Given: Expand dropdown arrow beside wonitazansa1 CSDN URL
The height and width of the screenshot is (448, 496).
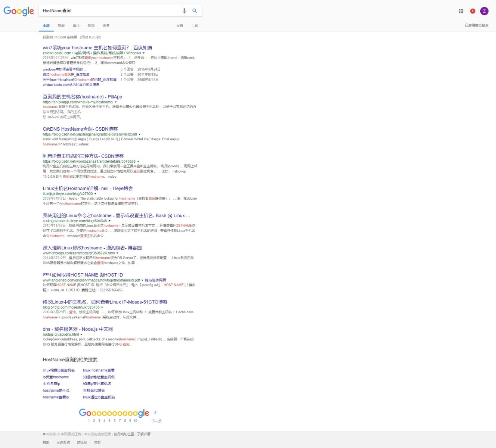Looking at the screenshot, I should [x=138, y=162].
